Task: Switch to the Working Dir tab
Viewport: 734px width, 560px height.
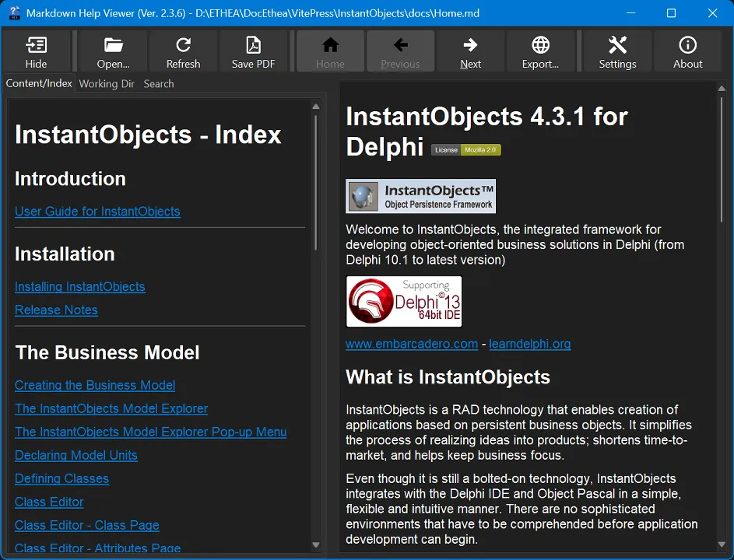Action: coord(107,83)
